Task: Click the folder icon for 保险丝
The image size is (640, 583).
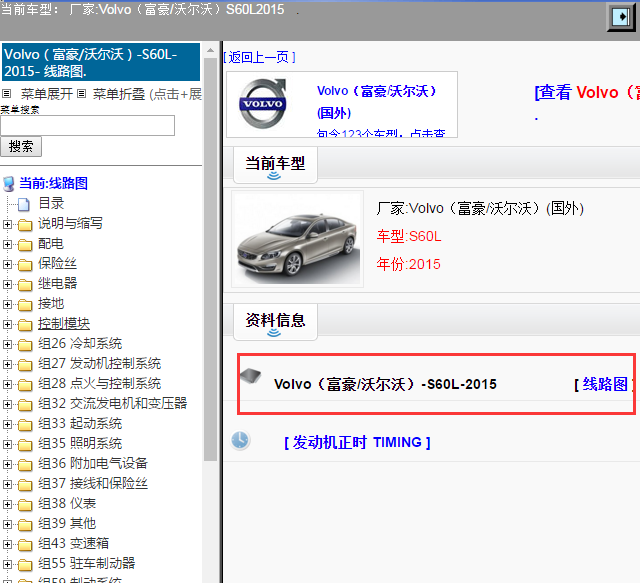Action: coord(25,265)
